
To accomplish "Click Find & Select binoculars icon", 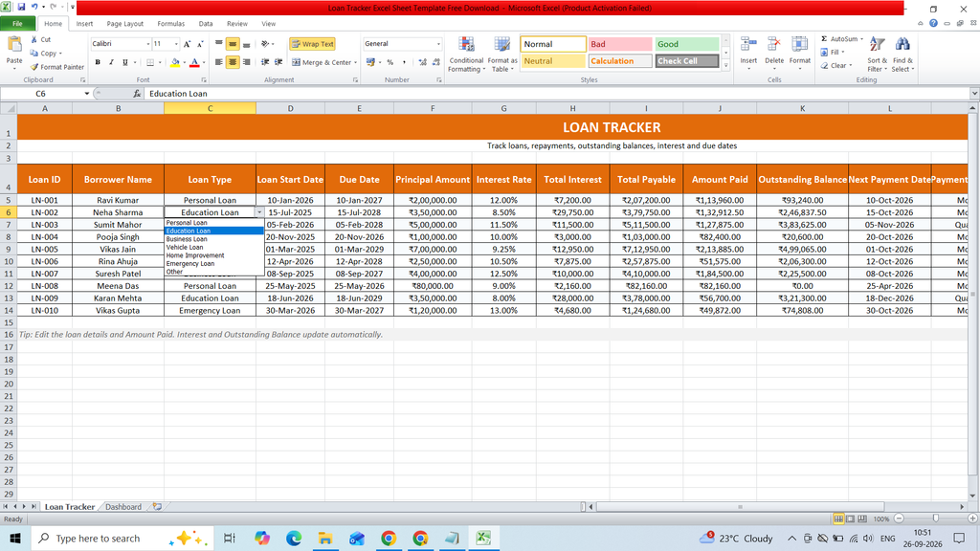I will 902,45.
